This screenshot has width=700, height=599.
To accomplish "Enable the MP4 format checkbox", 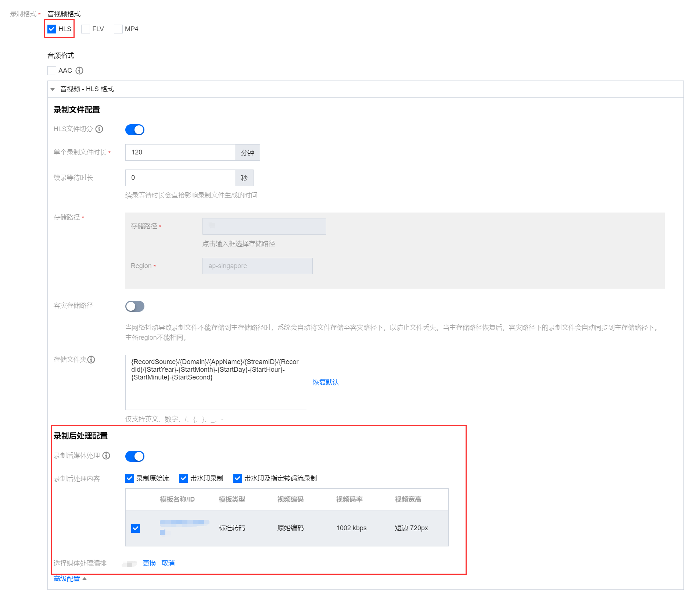I will point(118,29).
